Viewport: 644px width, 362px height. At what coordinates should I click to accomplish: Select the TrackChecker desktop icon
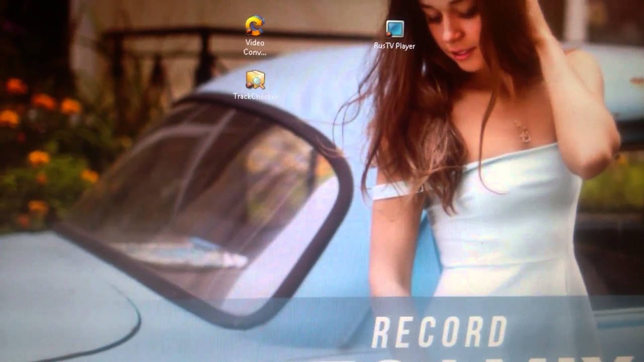[255, 80]
